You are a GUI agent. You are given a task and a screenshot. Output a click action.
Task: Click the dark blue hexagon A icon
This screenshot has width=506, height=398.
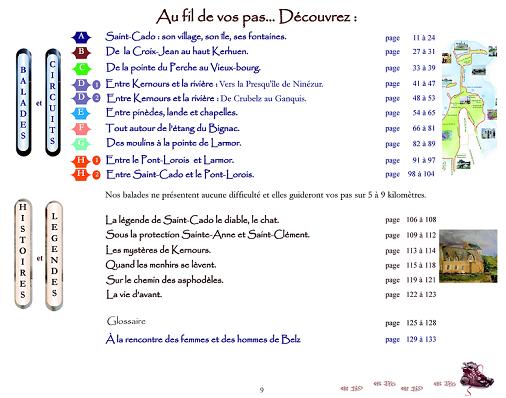81,37
